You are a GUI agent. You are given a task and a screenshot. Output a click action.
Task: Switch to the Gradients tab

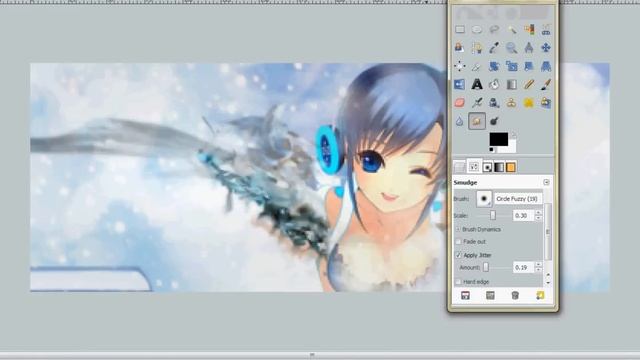coord(499,167)
